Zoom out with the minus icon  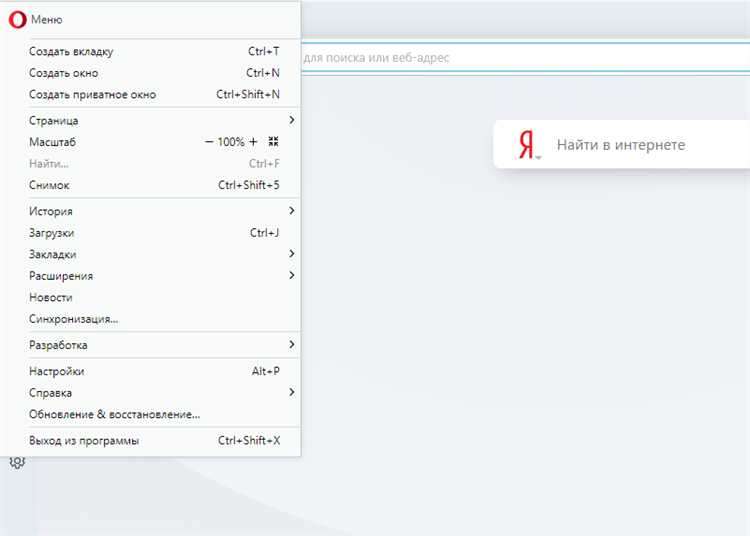[x=209, y=142]
